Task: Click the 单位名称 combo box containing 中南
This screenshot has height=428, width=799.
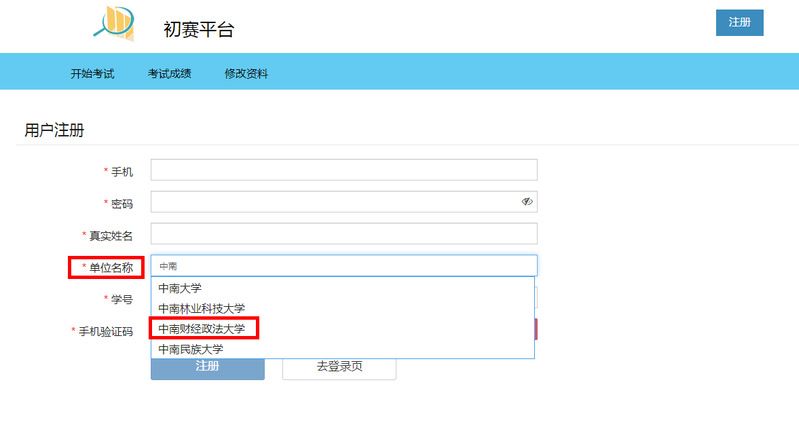Action: point(344,266)
